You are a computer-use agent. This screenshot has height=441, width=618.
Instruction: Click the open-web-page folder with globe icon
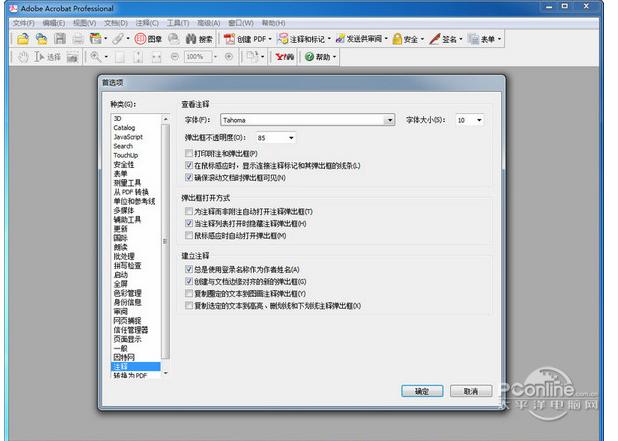coord(41,39)
